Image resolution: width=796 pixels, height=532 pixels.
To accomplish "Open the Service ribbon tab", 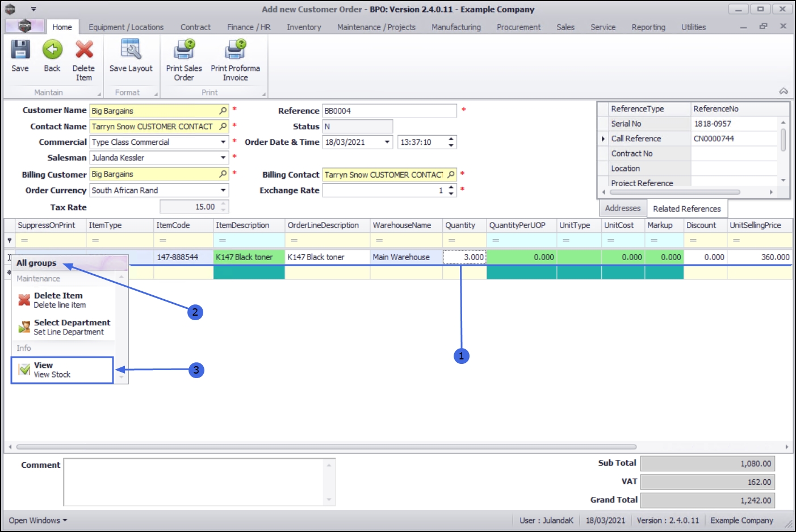I will pyautogui.click(x=603, y=27).
